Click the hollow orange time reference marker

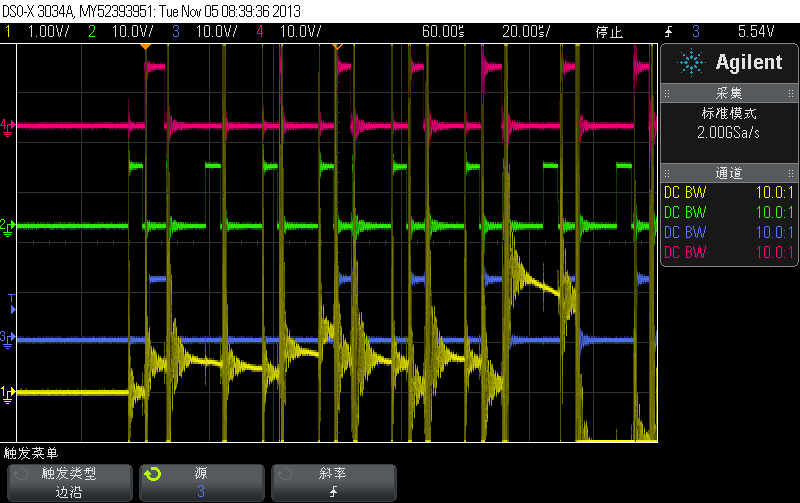pos(337,47)
